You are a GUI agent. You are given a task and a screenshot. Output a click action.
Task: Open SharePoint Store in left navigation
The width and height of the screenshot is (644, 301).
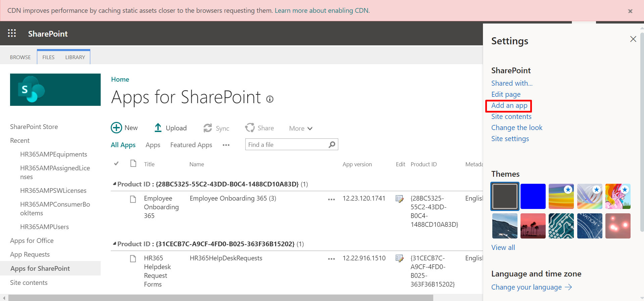pos(34,127)
